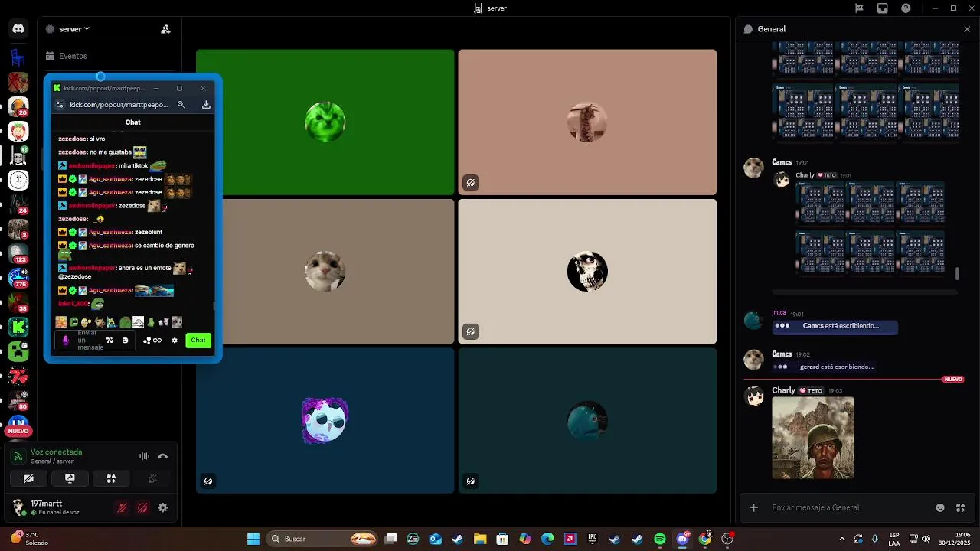980x551 pixels.
Task: Unmute the microphone in user panel
Action: tap(122, 507)
